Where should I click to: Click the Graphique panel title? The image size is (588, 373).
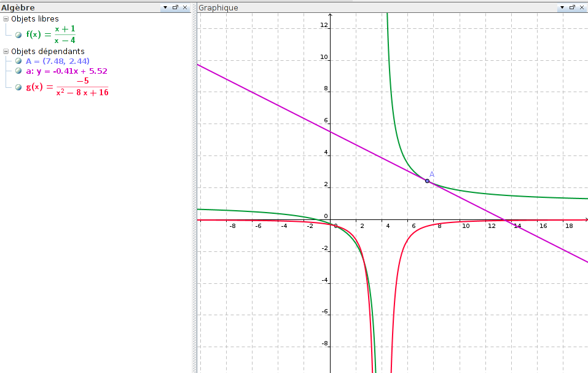coord(218,7)
